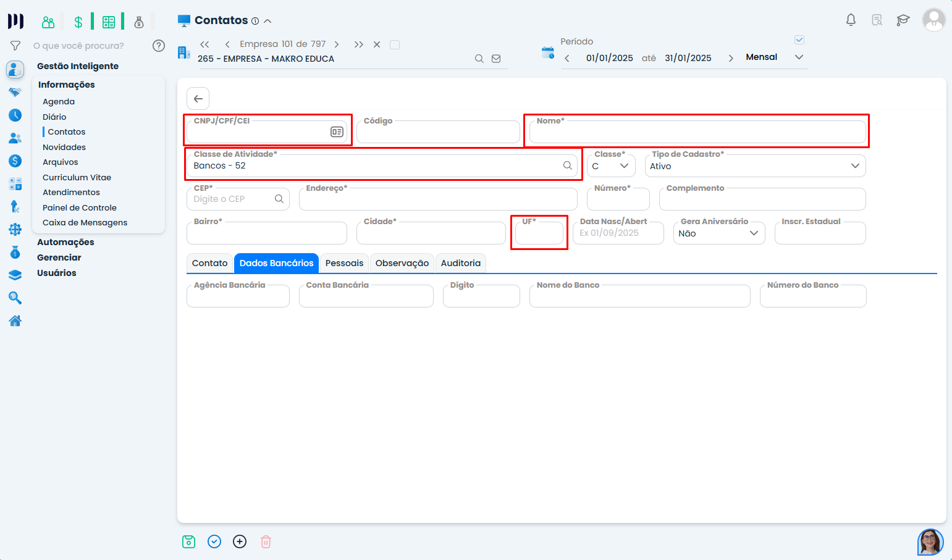Click the ID card icon in CNPJ/CPF/CEI field

click(337, 132)
